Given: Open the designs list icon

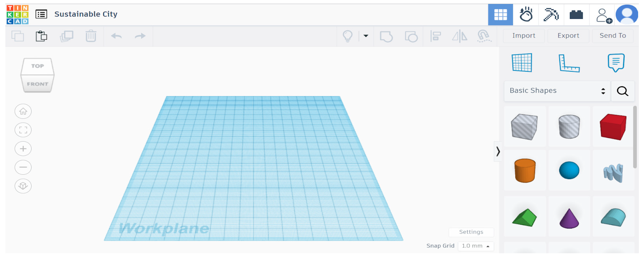Looking at the screenshot, I should click(41, 14).
